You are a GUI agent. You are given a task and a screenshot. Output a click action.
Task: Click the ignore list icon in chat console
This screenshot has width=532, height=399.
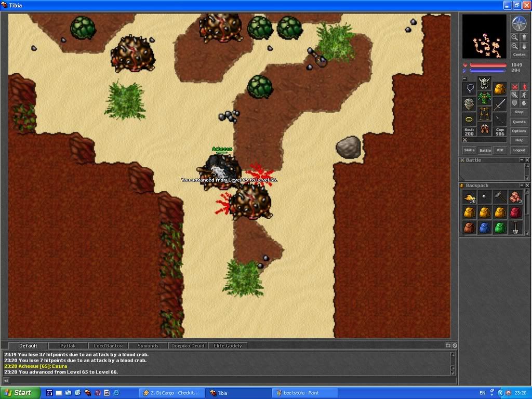tap(455, 345)
